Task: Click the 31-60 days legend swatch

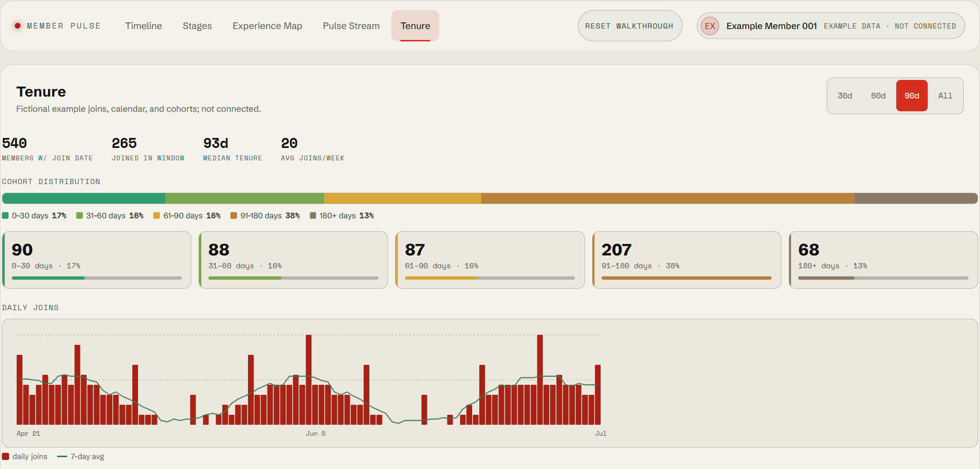Action: [x=79, y=215]
